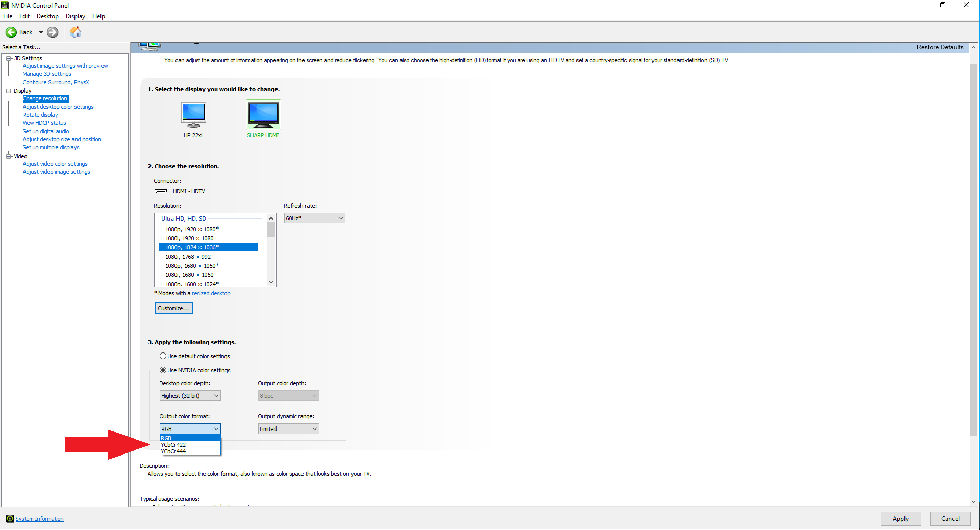The width and height of the screenshot is (980, 530).
Task: Open the Display menu
Action: pos(76,16)
